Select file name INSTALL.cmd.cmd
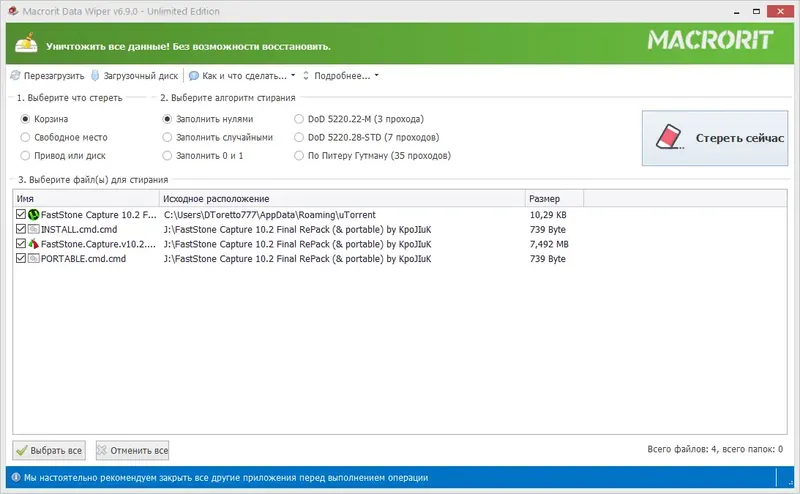The image size is (800, 494). (79, 230)
